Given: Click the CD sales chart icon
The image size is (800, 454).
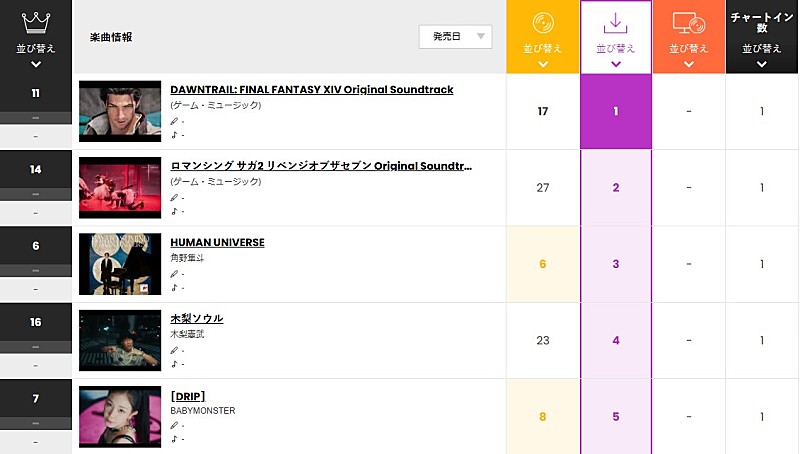Looking at the screenshot, I should pos(543,21).
